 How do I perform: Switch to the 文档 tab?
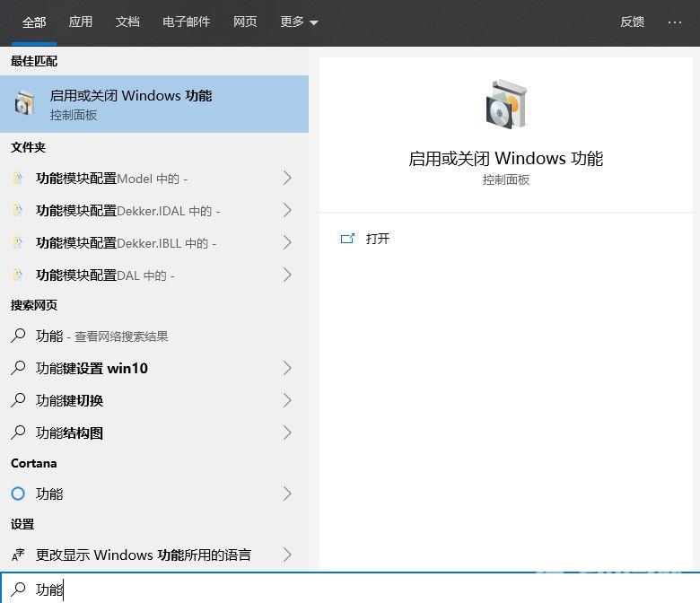click(x=127, y=22)
